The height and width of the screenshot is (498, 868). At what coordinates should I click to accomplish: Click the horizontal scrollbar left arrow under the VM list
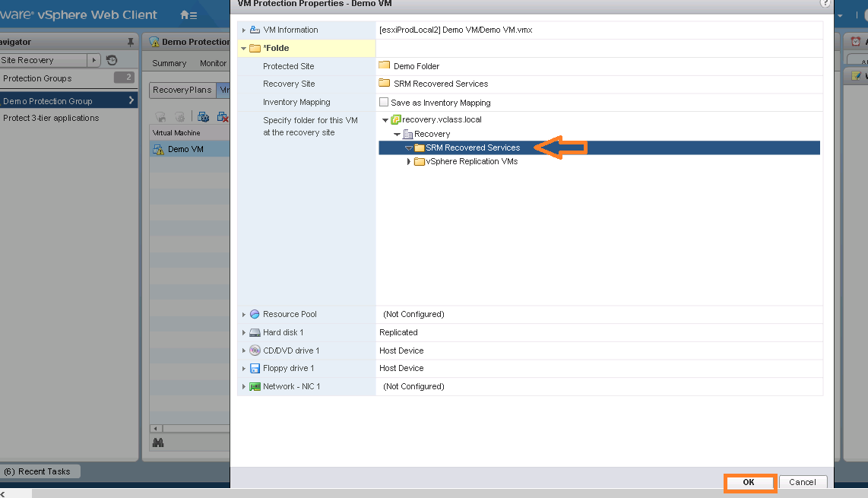pos(156,428)
